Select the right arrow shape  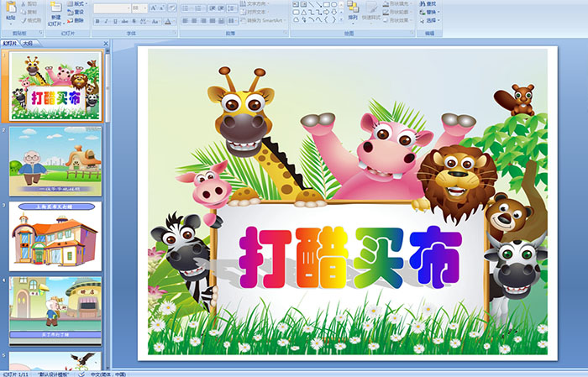click(326, 12)
